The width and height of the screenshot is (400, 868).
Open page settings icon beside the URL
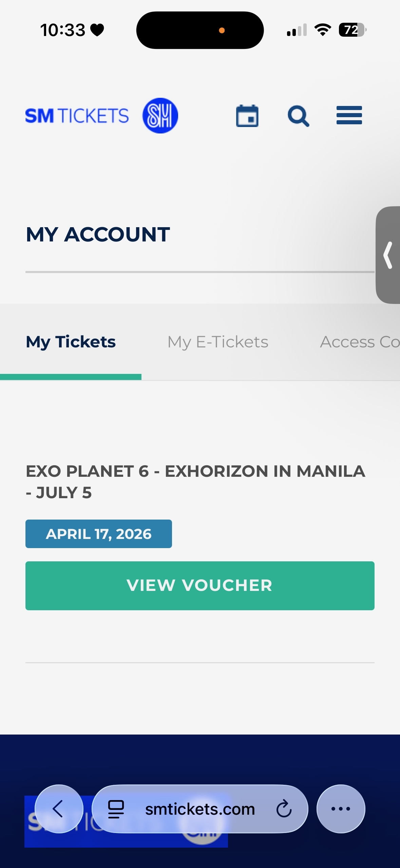point(116,809)
